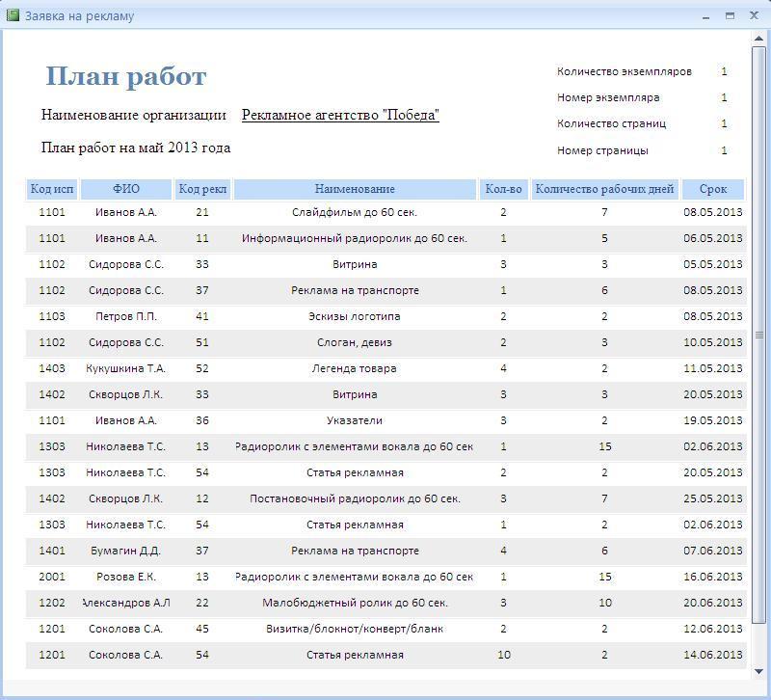Click the Код рекл value 51
771x700 pixels.
202,343
